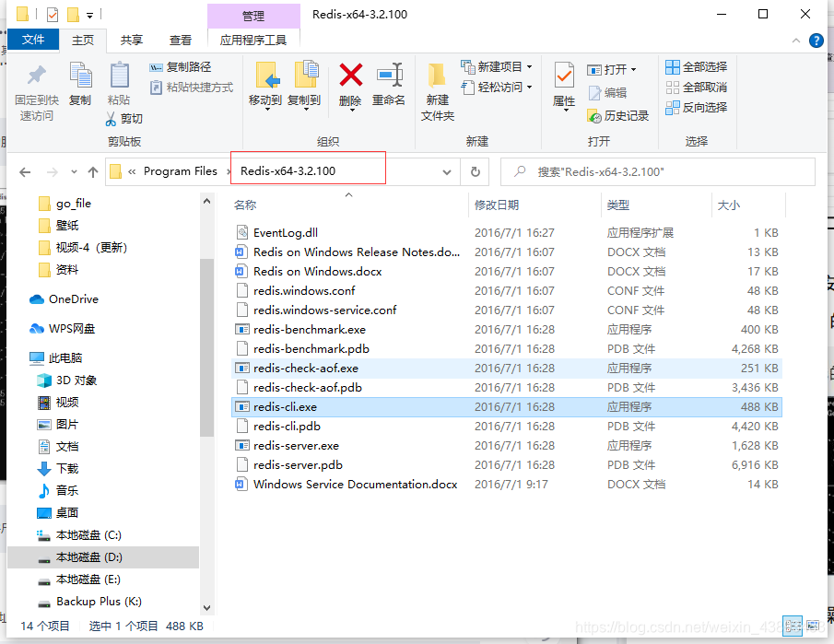The width and height of the screenshot is (834, 644).
Task: Click Program Files breadcrumb
Action: point(181,171)
